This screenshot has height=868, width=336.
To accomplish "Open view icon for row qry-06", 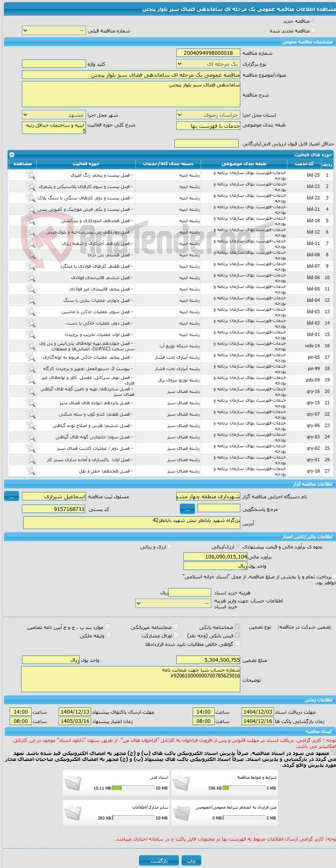I will pyautogui.click(x=30, y=425).
